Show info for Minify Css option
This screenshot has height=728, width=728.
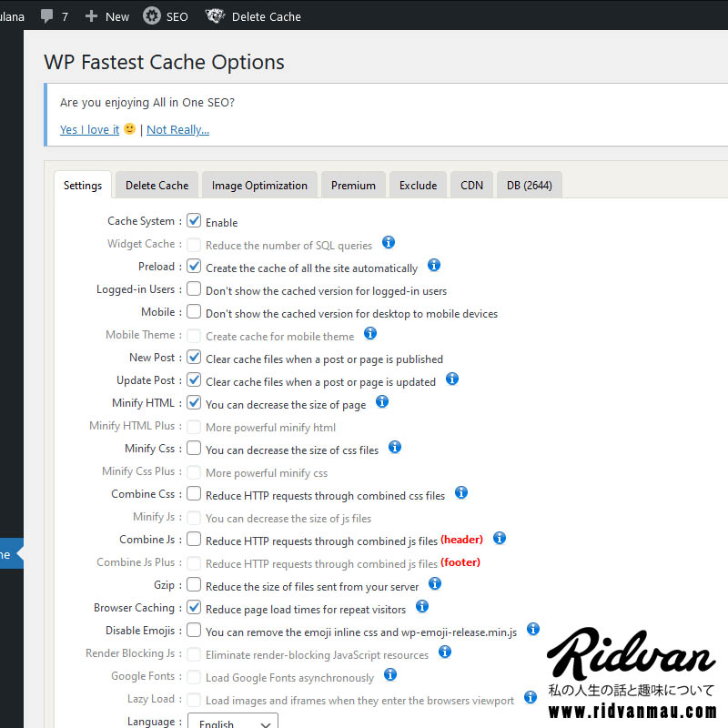[394, 447]
